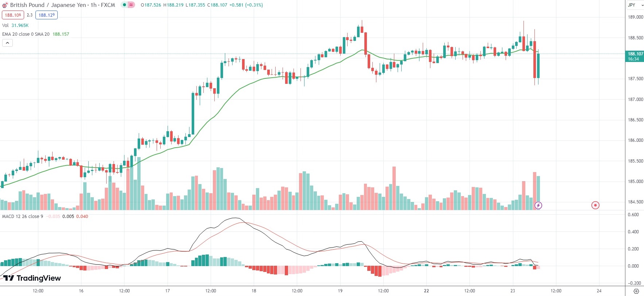Click the 189.000 price scale label
This screenshot has width=644, height=296.
tap(635, 17)
